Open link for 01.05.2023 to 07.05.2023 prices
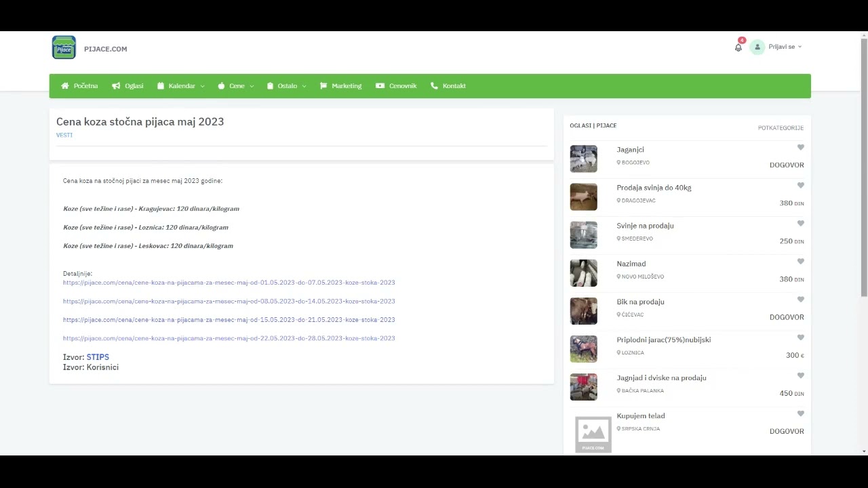 (229, 283)
